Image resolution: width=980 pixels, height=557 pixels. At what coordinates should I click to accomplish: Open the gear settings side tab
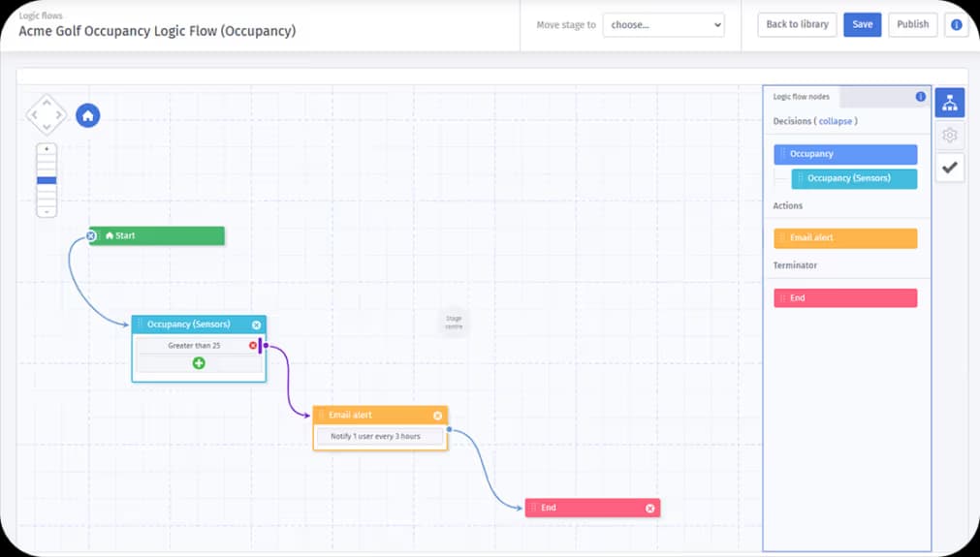pos(949,136)
